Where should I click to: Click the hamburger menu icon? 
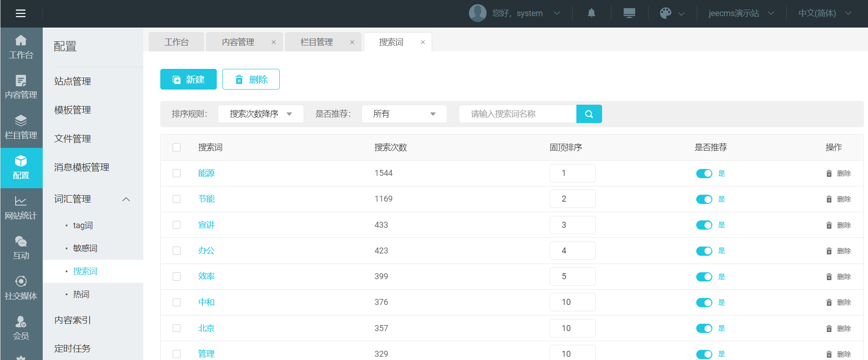pyautogui.click(x=21, y=13)
